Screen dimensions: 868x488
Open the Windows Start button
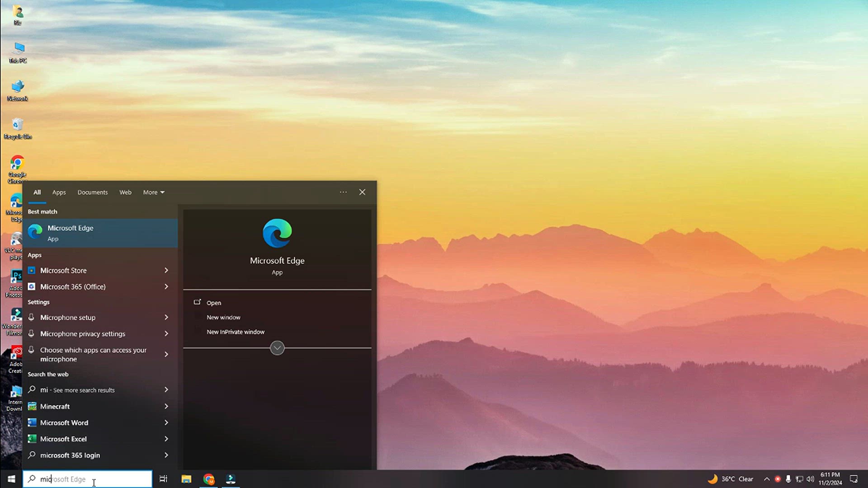click(x=11, y=479)
